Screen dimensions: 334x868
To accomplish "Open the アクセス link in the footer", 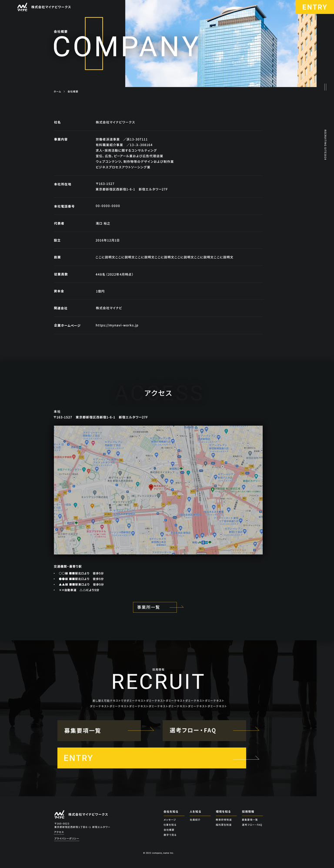I will coord(59,832).
